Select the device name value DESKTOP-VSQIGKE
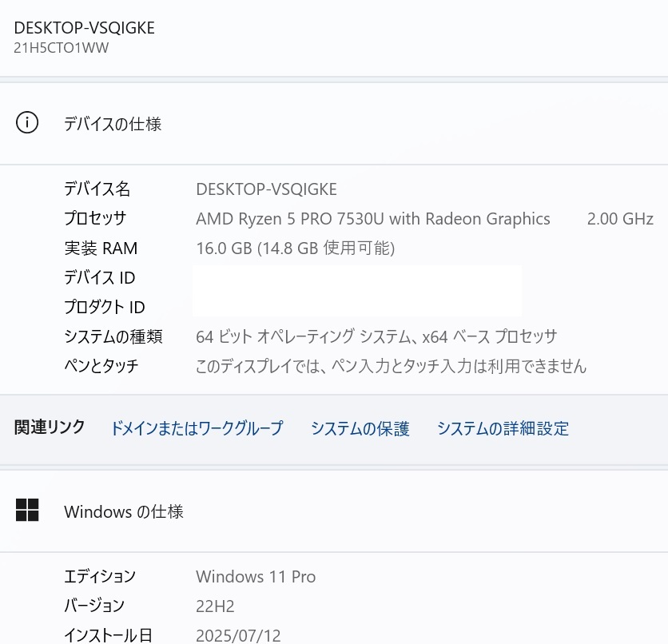668x644 pixels. coord(266,189)
